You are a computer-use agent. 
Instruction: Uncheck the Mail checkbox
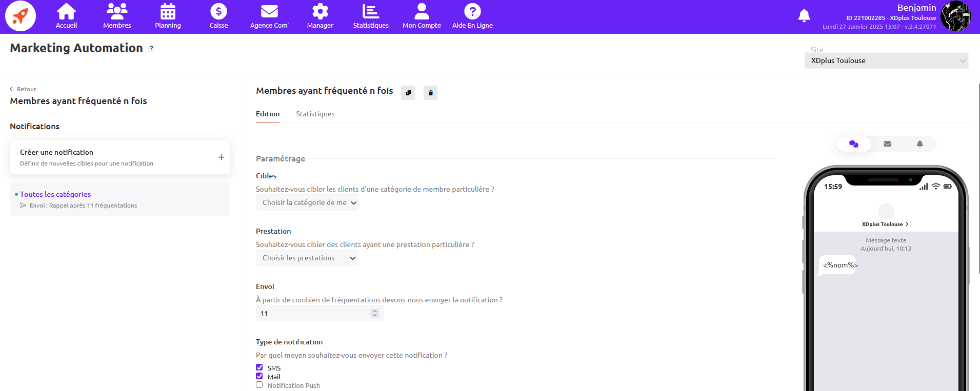(259, 376)
